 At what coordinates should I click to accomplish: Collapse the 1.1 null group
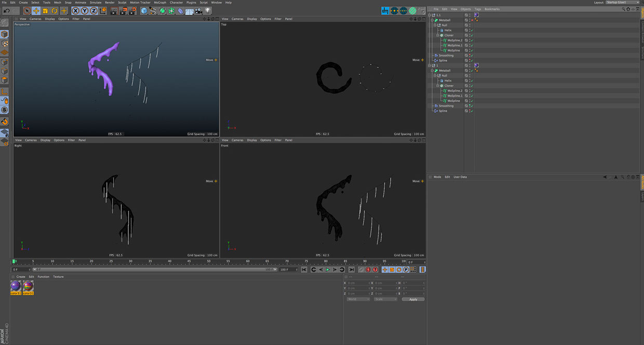429,15
